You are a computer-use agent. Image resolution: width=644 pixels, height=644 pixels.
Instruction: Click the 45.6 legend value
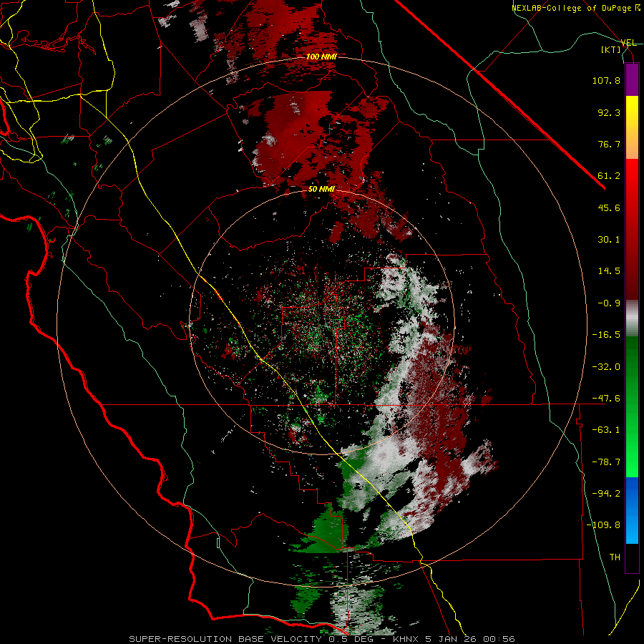click(x=609, y=208)
